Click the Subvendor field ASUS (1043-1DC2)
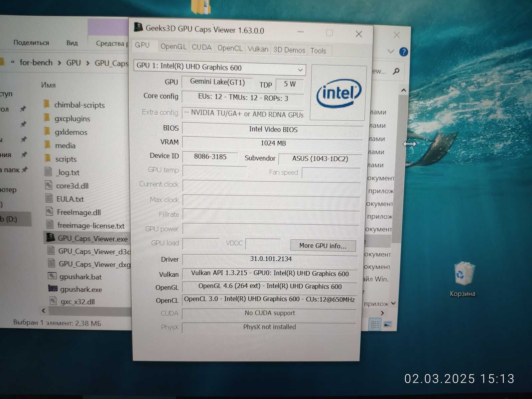 pyautogui.click(x=320, y=159)
